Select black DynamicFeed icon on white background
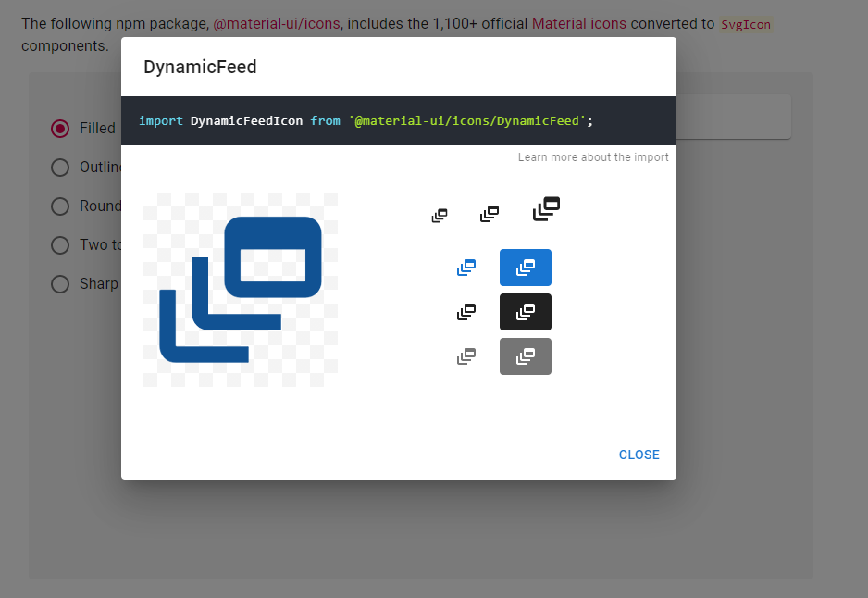Image resolution: width=868 pixels, height=598 pixels. (466, 311)
